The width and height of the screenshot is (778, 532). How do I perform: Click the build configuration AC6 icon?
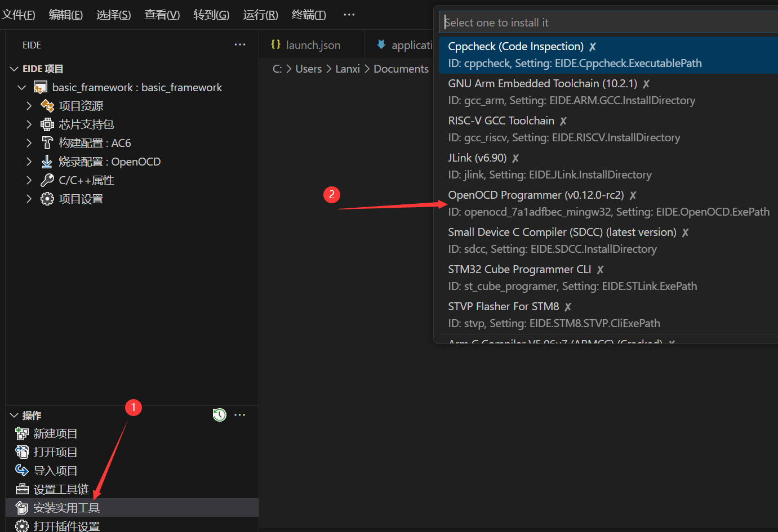[47, 143]
